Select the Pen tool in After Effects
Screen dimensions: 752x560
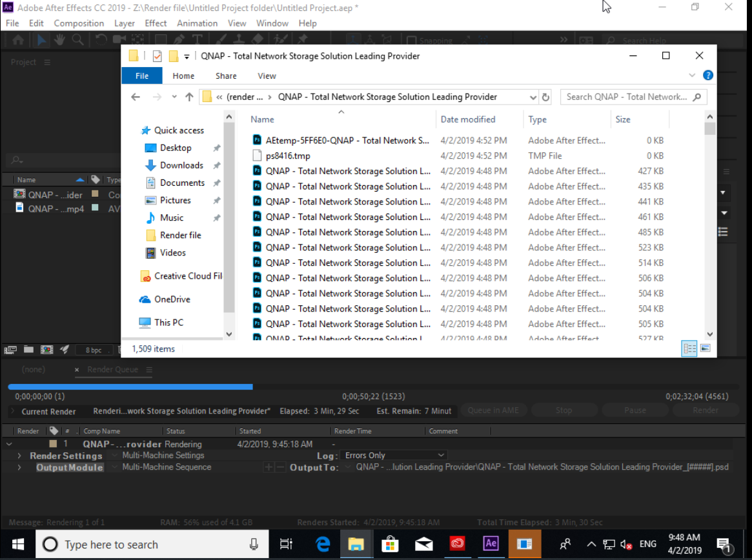click(x=179, y=40)
